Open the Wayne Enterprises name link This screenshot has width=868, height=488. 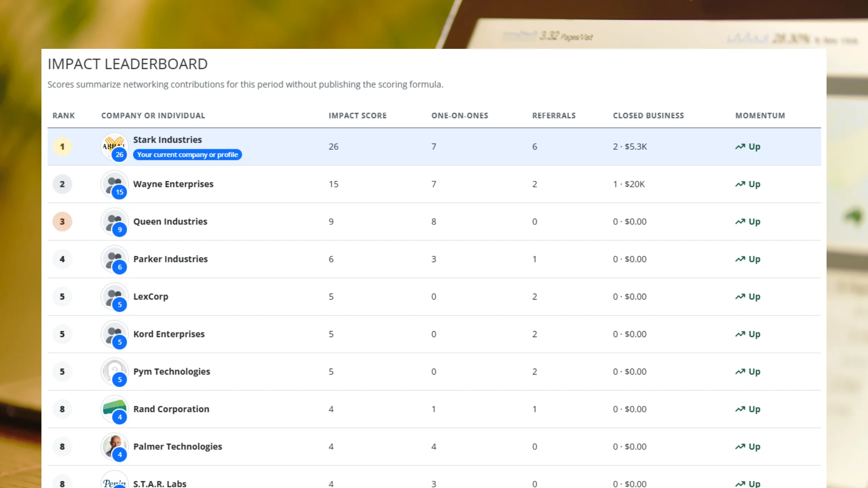pos(173,184)
